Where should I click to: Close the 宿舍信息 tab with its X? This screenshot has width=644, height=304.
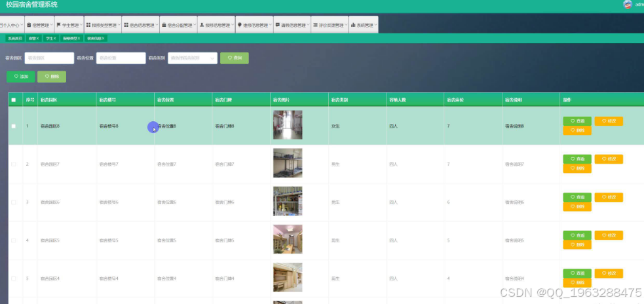[x=104, y=38]
